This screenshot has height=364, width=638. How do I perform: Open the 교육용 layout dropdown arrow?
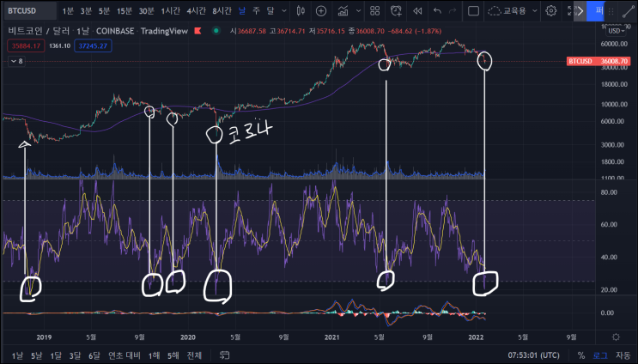[535, 11]
